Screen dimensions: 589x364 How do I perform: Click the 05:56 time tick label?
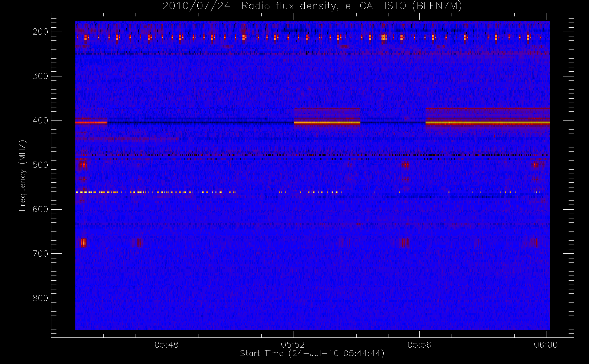click(x=419, y=345)
